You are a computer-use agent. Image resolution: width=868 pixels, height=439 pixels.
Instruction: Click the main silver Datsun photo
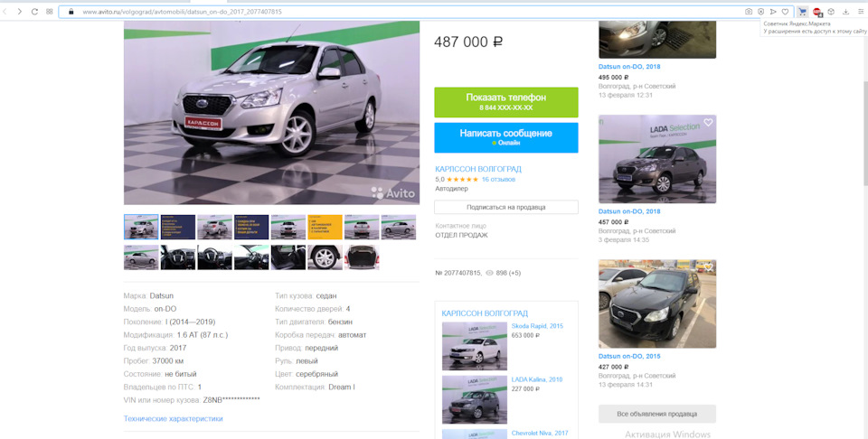coord(271,113)
